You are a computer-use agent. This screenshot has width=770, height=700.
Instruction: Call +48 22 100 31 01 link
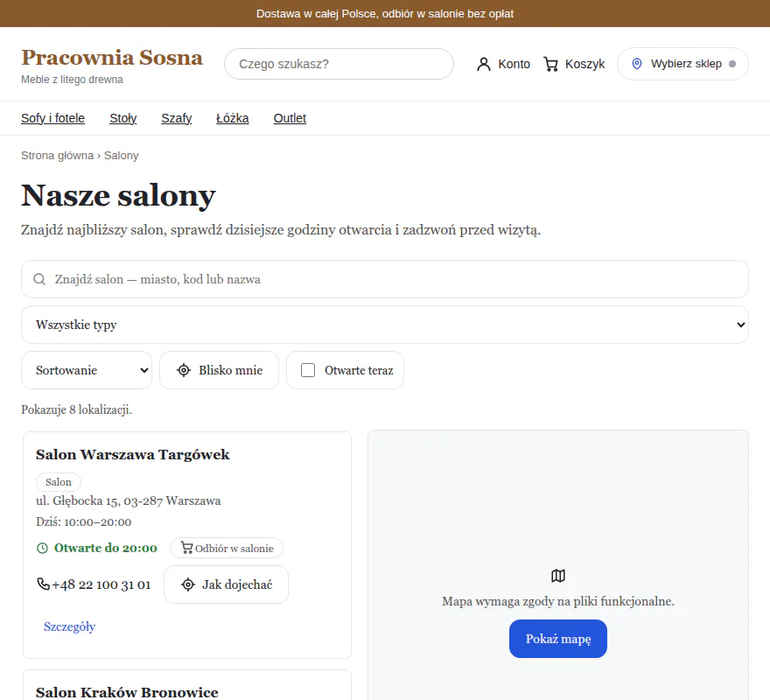point(94,584)
